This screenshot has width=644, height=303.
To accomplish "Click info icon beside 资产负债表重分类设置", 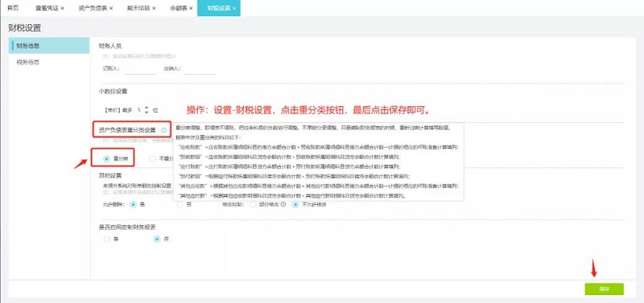I will click(x=164, y=130).
